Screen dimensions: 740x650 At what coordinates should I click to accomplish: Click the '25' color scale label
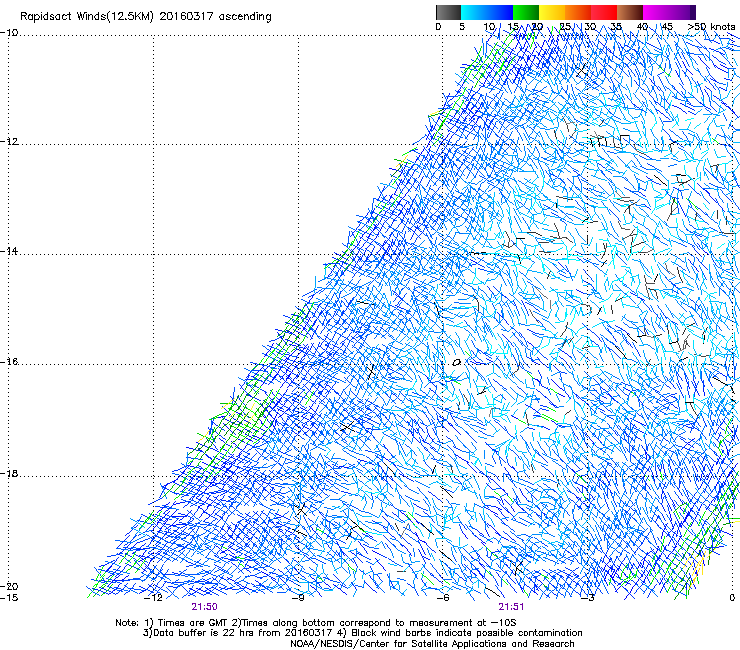click(565, 27)
